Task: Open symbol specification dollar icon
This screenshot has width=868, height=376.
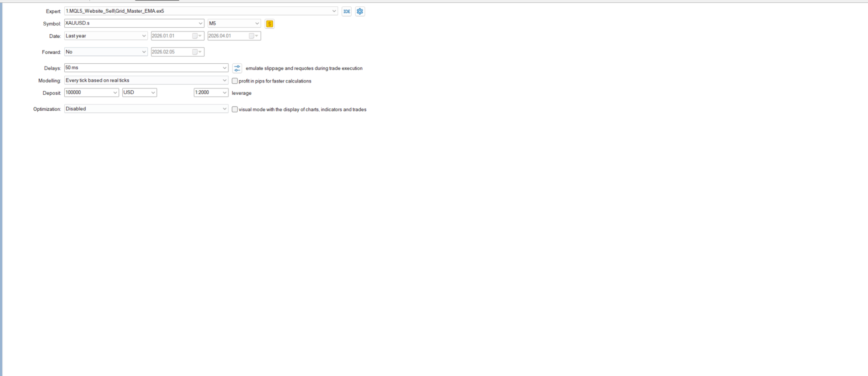Action: (x=270, y=24)
